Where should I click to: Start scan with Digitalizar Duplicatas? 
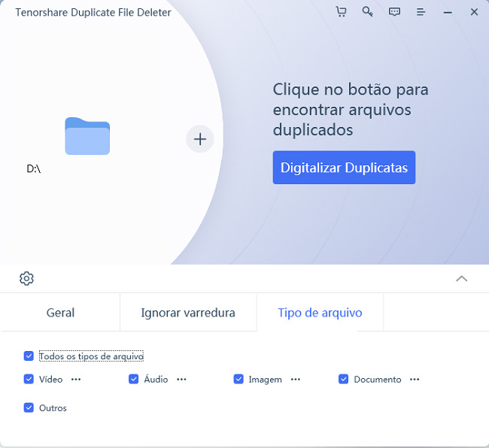click(344, 168)
